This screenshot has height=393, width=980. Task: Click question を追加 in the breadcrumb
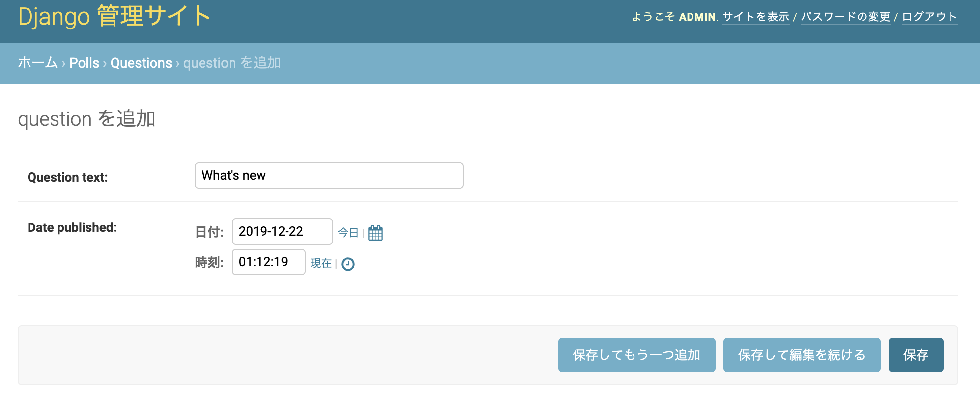point(232,63)
